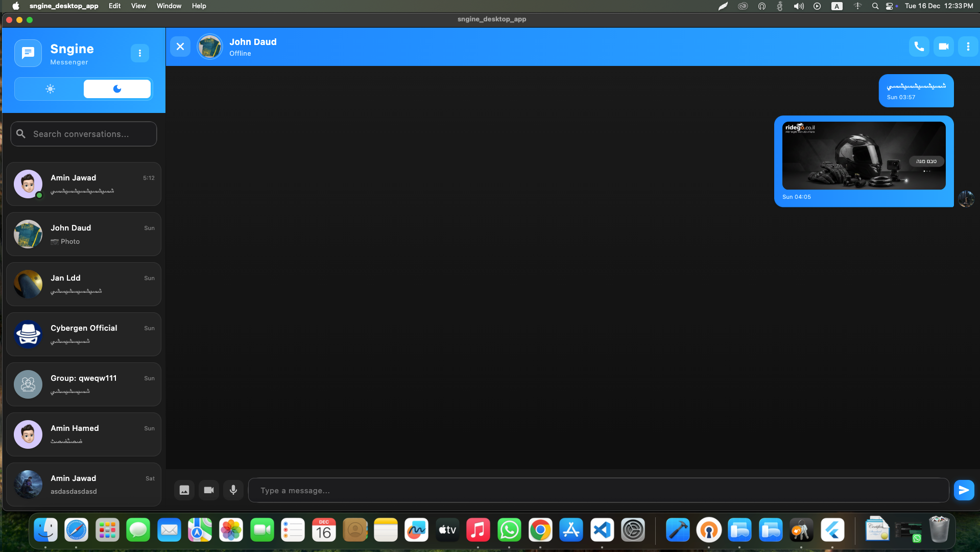The height and width of the screenshot is (552, 980).
Task: Open the Window menu
Action: 169,6
